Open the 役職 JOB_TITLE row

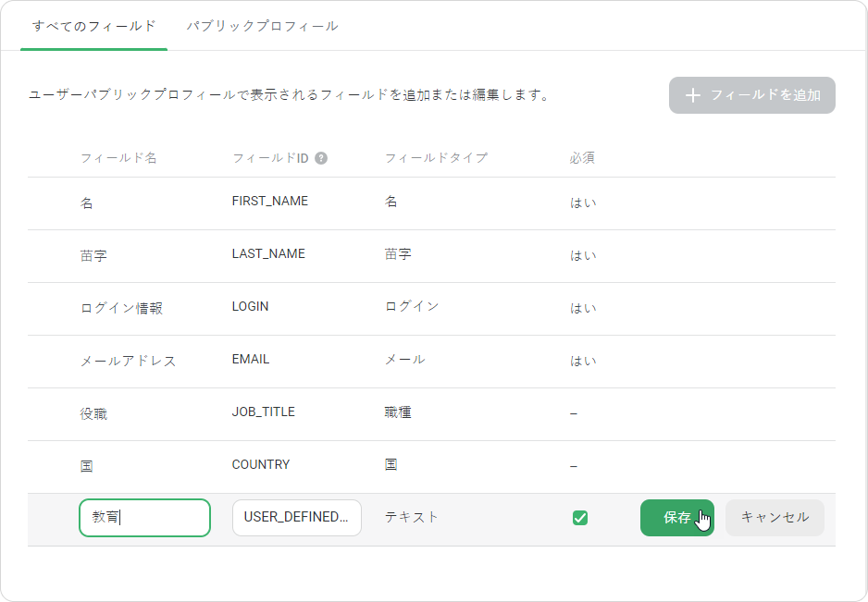(431, 414)
